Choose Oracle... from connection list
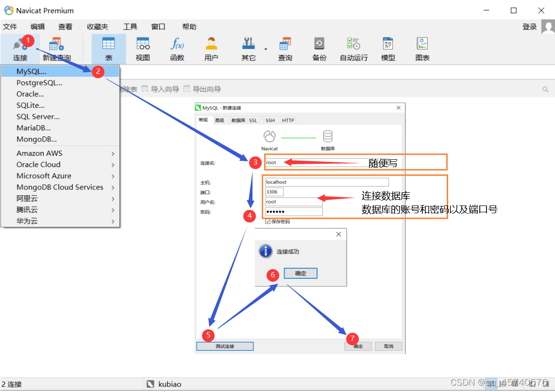The image size is (555, 392). click(60, 94)
